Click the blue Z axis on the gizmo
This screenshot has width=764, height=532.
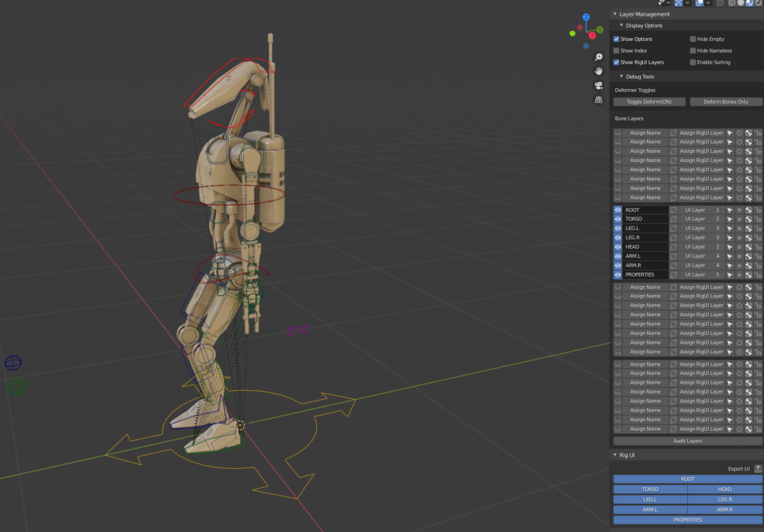click(x=586, y=17)
